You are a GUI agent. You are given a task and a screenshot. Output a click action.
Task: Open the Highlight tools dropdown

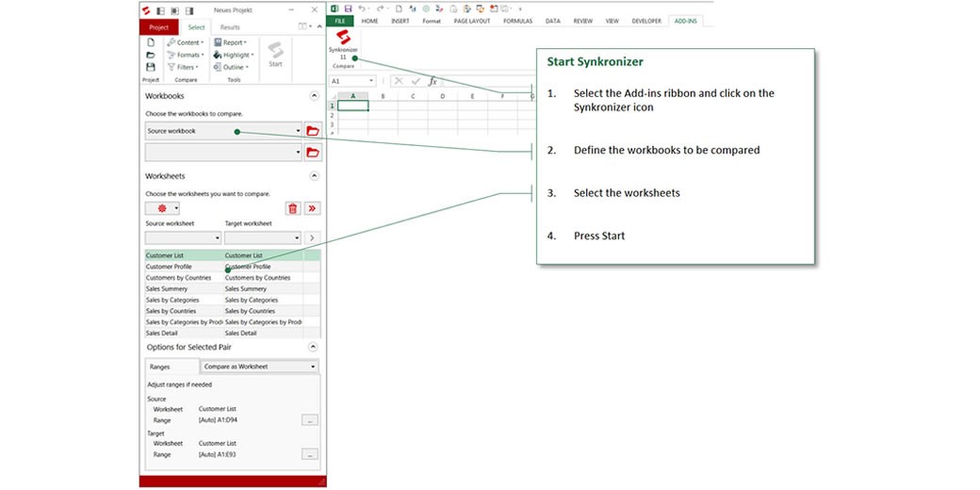click(234, 55)
